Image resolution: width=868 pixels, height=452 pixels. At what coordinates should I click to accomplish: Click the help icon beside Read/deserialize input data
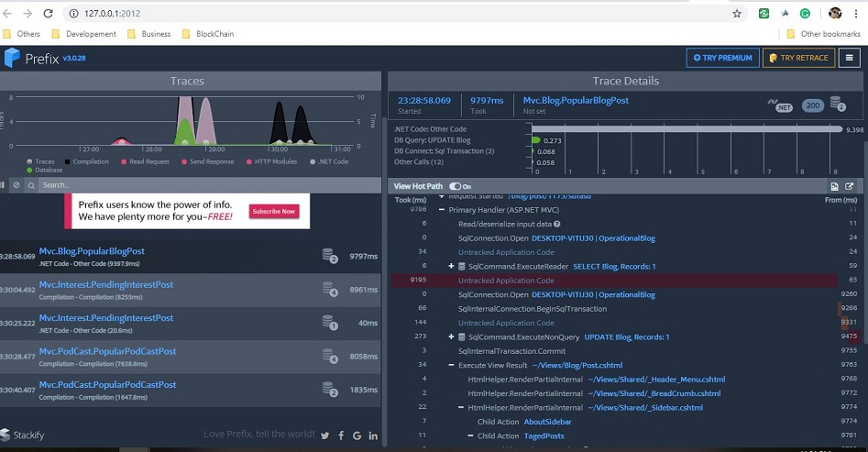pos(557,225)
